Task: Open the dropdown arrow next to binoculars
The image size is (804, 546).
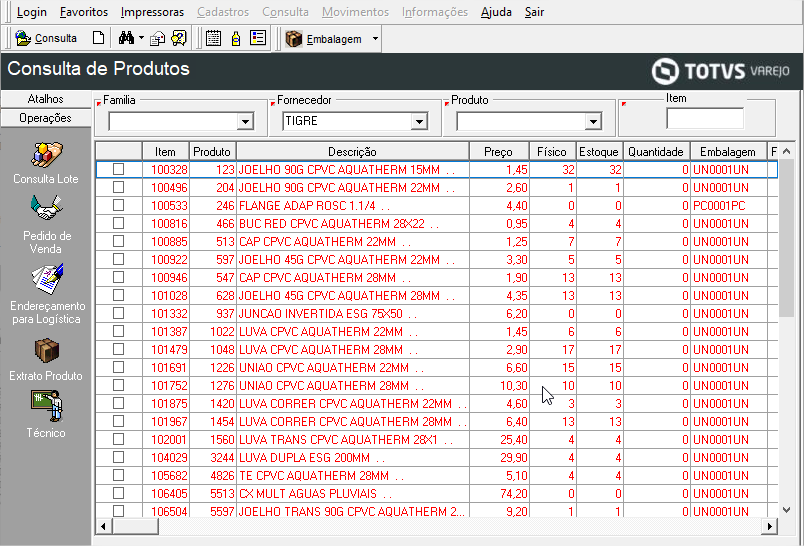Action: point(142,38)
